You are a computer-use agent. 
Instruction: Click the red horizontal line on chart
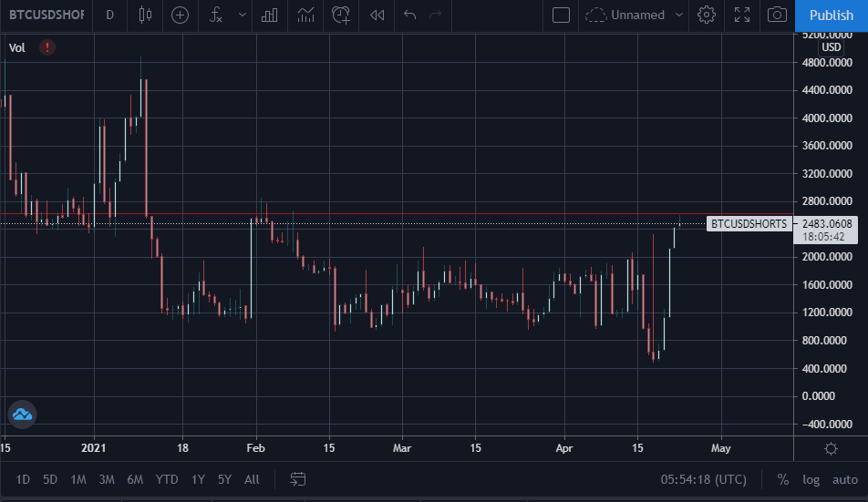point(397,213)
